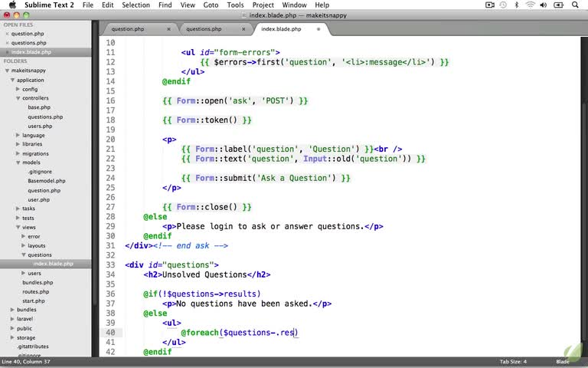Expand the bundles folder
Image resolution: width=588 pixels, height=368 pixels.
click(12, 310)
